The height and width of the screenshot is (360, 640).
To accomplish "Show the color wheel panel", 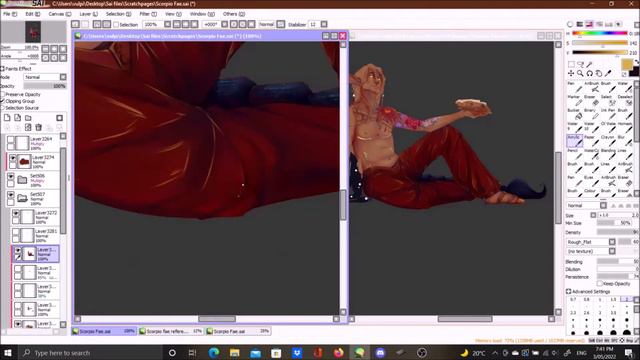I will [570, 24].
